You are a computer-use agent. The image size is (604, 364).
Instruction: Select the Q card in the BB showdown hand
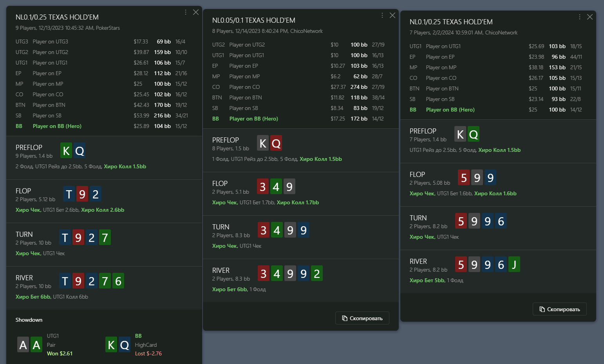tap(125, 345)
